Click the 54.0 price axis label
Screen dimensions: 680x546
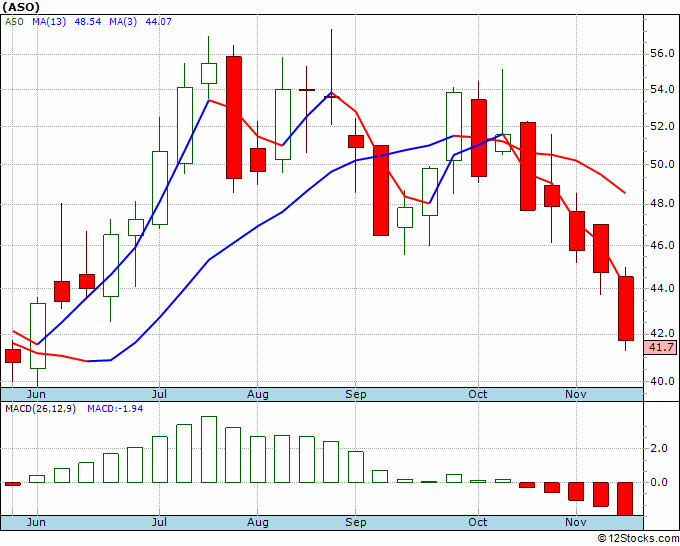(662, 89)
